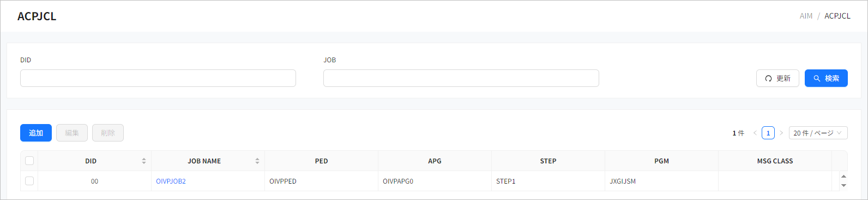Go to previous page with left chevron
The height and width of the screenshot is (200, 868).
(755, 133)
